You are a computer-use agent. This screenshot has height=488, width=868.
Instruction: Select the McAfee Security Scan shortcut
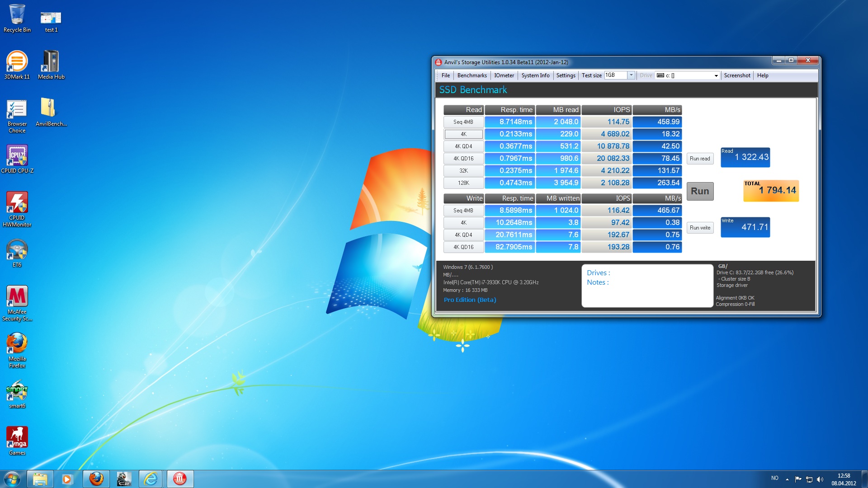pos(17,304)
